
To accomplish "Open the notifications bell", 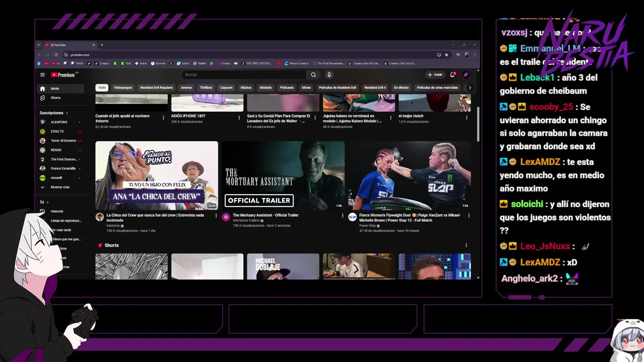I will (x=453, y=74).
